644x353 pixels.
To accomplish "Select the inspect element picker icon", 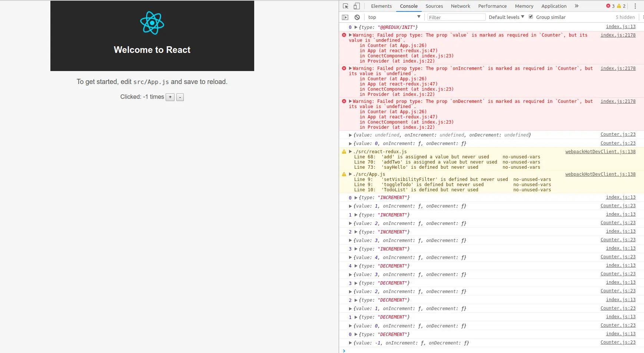I will click(x=345, y=6).
